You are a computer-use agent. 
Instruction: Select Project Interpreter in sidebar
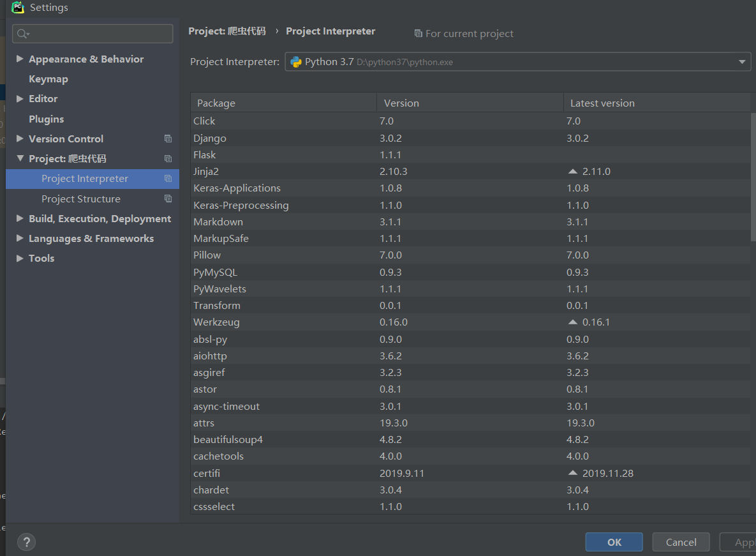tap(93, 179)
